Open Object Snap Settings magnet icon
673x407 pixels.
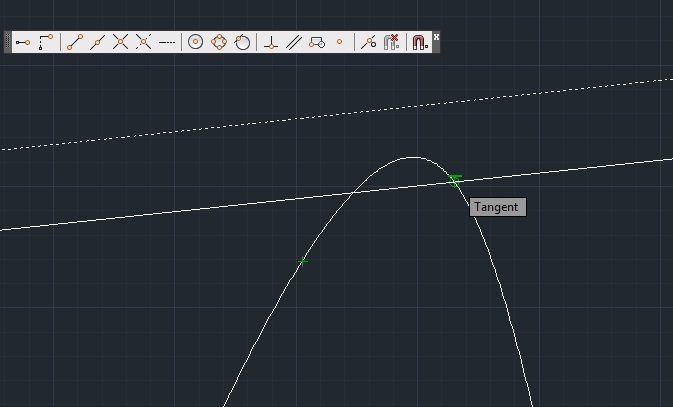[420, 42]
